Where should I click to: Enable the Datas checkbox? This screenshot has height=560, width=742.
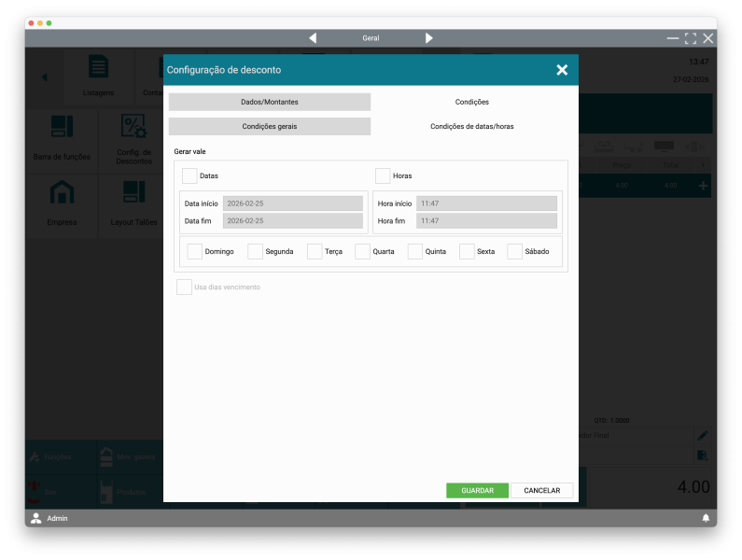coord(189,175)
